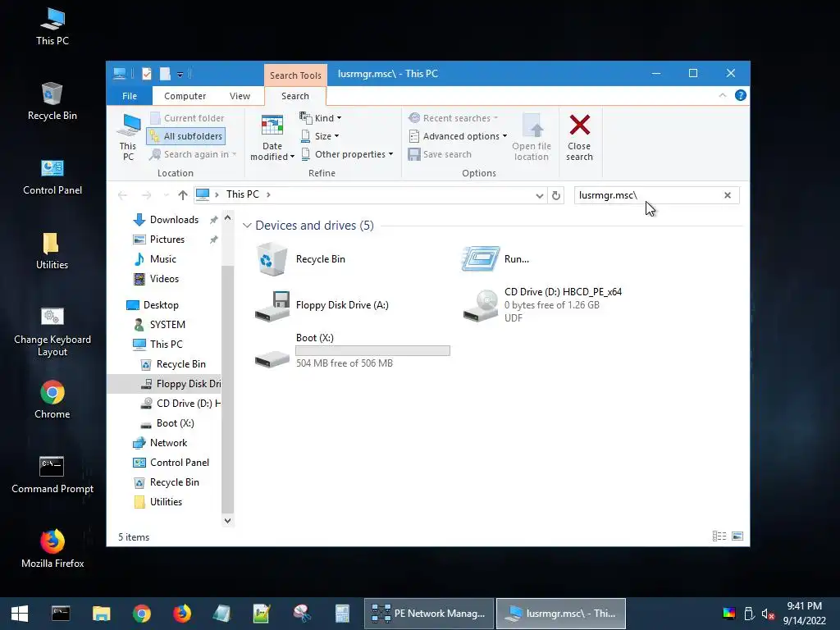
Task: Open the File menu
Action: [x=130, y=96]
